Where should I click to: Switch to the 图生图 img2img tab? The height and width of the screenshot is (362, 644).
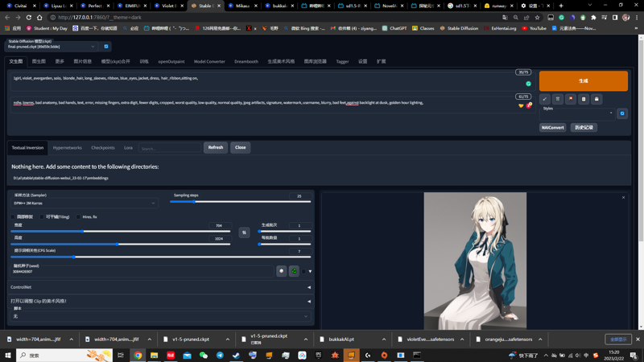tap(39, 62)
